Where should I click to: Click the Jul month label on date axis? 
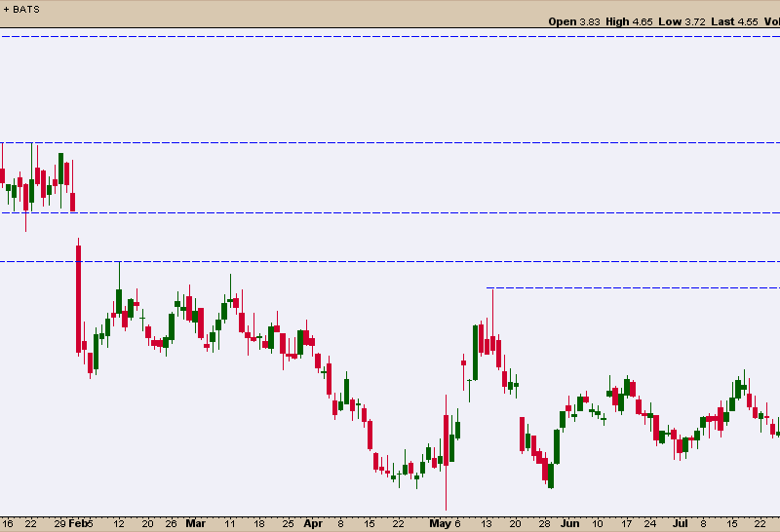[680, 523]
